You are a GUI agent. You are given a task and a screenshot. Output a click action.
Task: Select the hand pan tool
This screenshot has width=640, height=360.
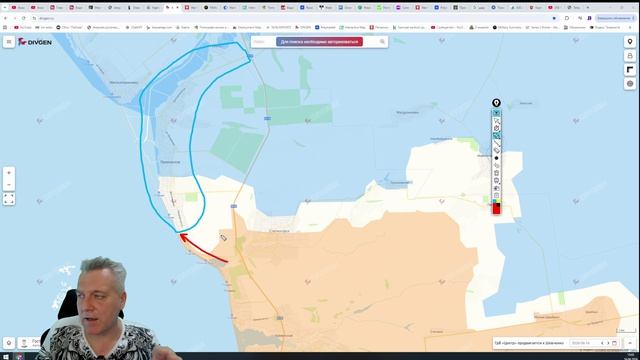(496, 128)
